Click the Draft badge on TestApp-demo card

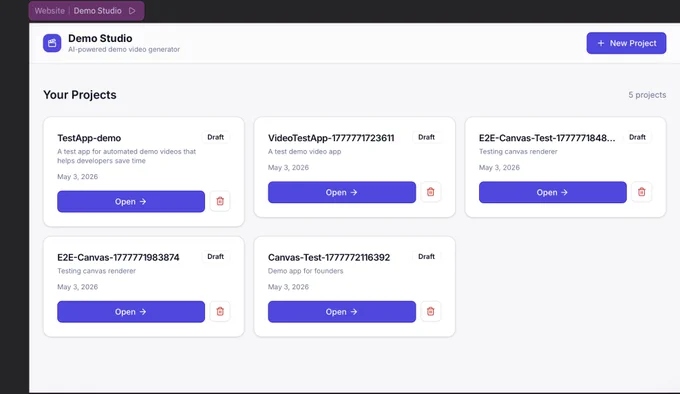click(216, 137)
